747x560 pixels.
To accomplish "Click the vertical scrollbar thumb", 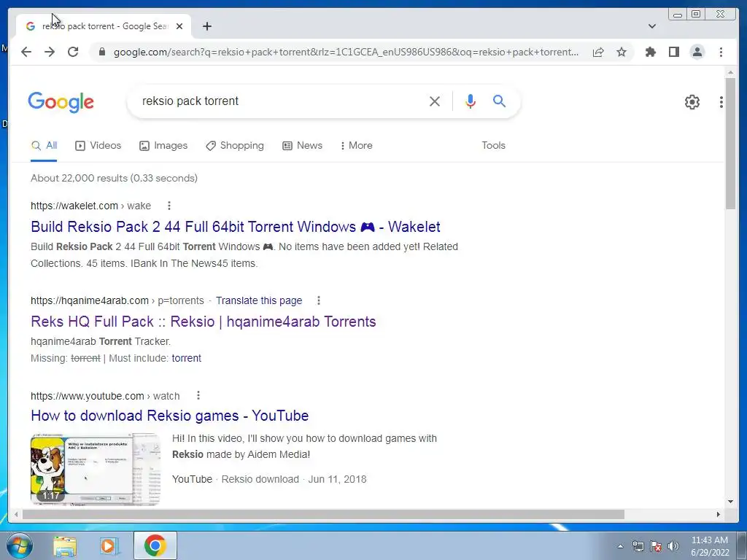I will [730, 144].
